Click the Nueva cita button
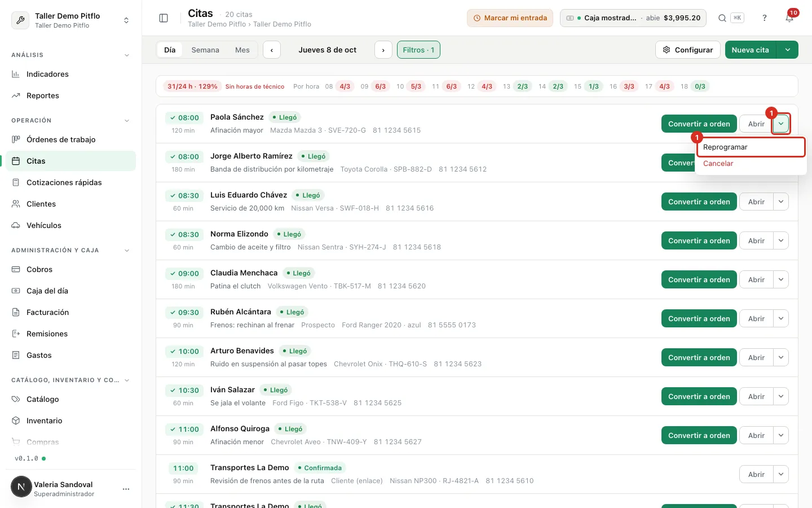 (751, 50)
